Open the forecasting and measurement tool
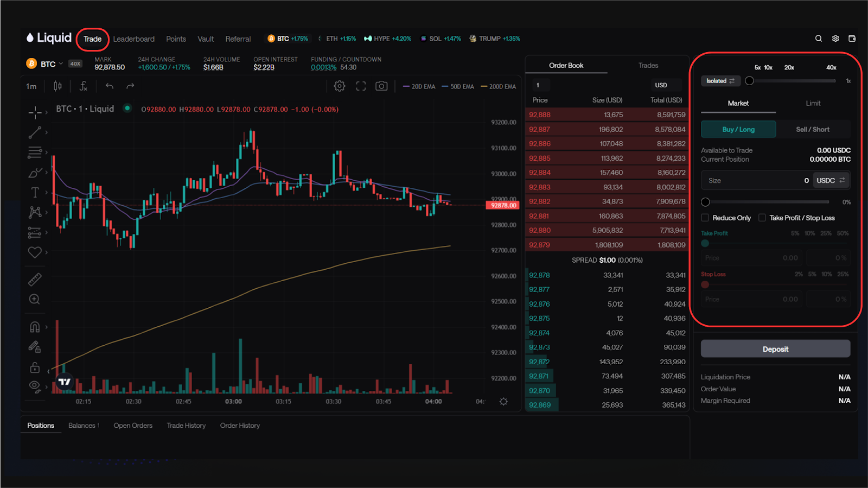Image resolution: width=868 pixels, height=488 pixels. pyautogui.click(x=35, y=232)
